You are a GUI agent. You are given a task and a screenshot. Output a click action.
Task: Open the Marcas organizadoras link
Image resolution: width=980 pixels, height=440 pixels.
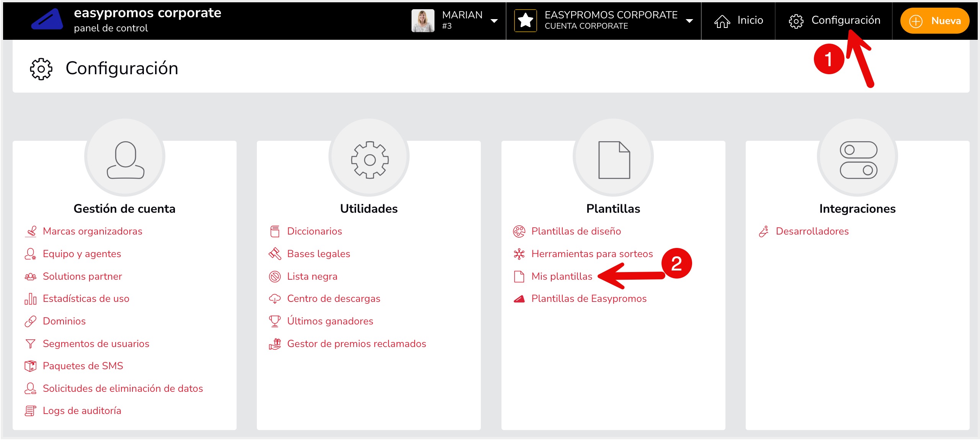pos(93,231)
